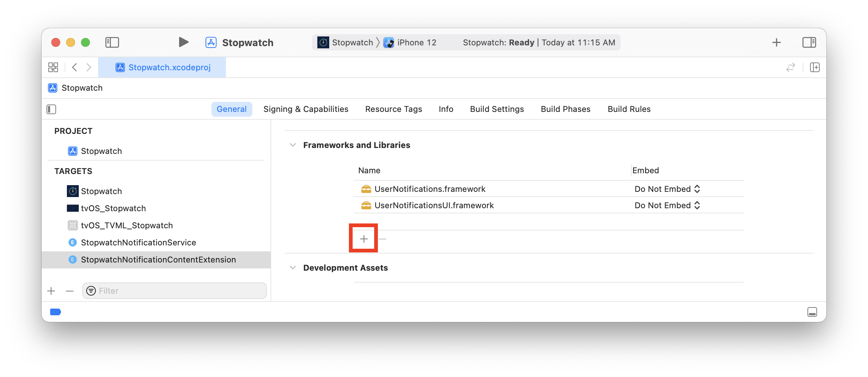
Task: Change embed setting for UserNotificationsUI.framework
Action: (667, 205)
